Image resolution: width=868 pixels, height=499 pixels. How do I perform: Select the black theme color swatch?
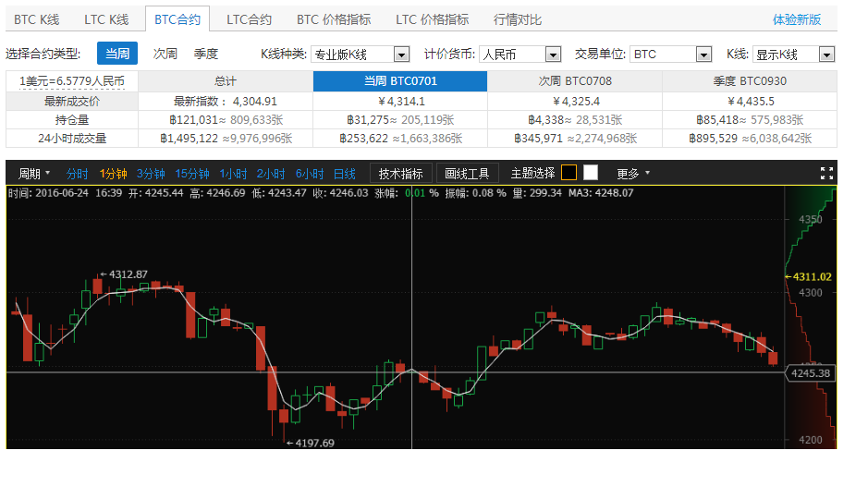click(x=568, y=173)
